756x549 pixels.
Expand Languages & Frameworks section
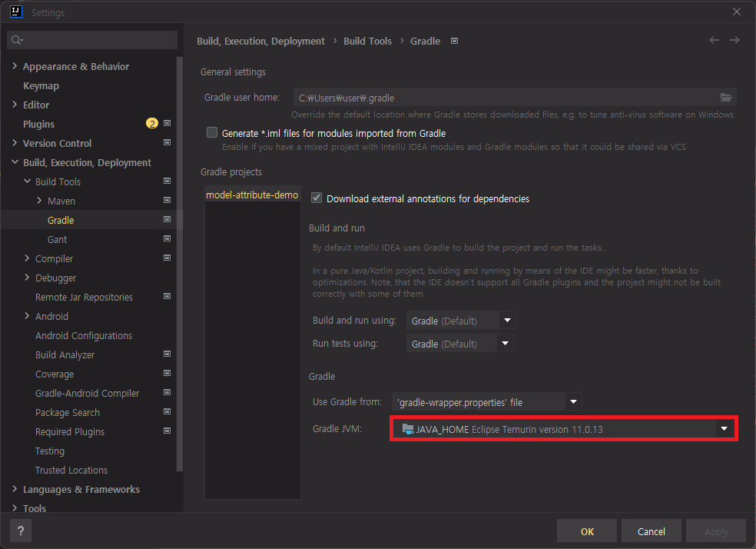pos(15,489)
